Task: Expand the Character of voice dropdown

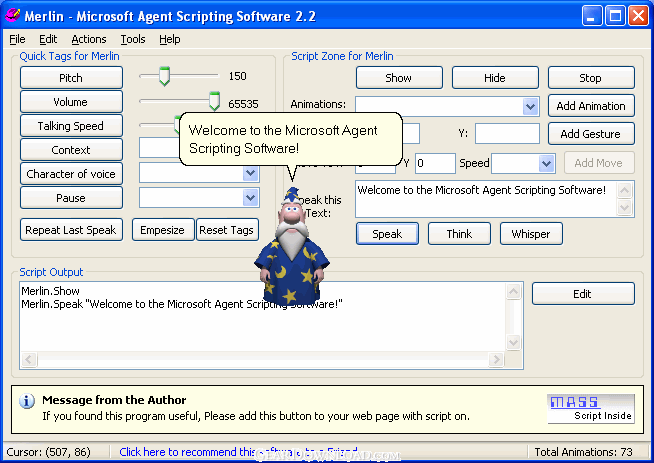Action: pos(250,173)
